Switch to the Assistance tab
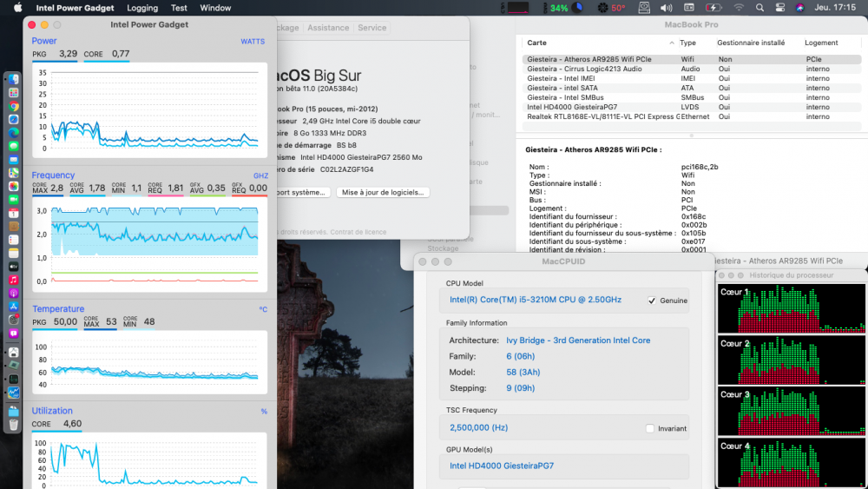 click(x=328, y=28)
